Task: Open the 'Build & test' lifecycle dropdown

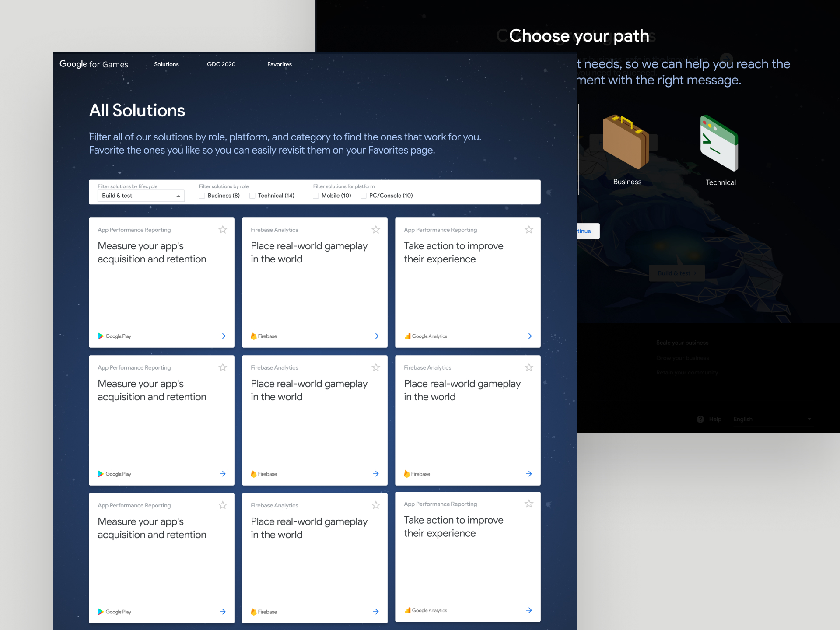Action: (x=141, y=196)
